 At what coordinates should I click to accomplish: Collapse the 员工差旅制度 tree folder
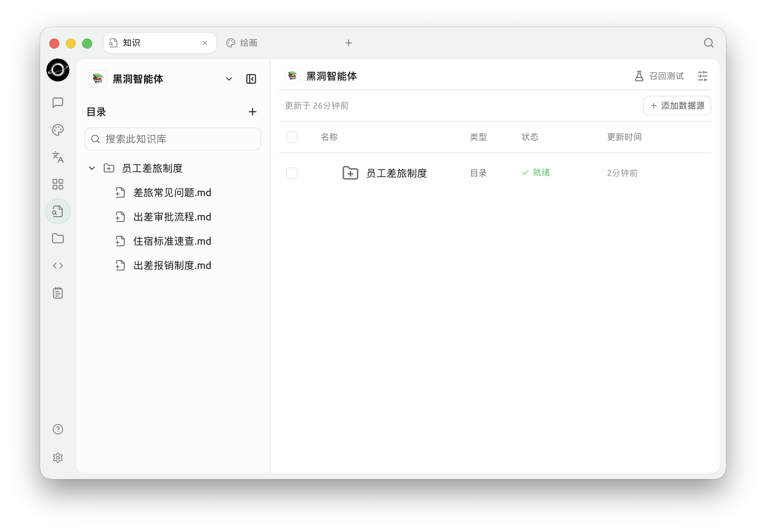tap(92, 168)
